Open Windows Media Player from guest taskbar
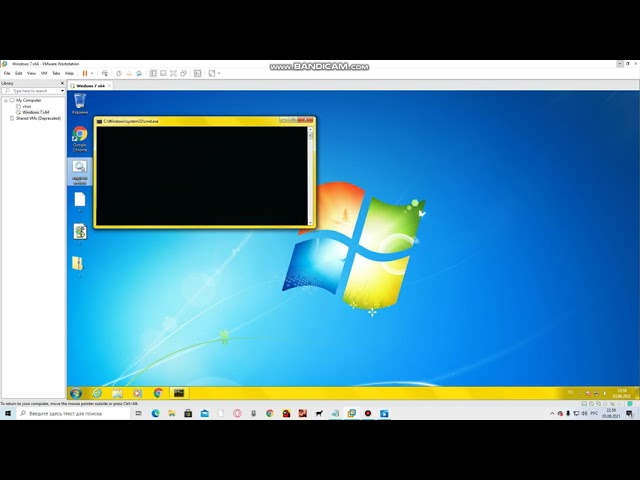The height and width of the screenshot is (480, 640). (138, 393)
